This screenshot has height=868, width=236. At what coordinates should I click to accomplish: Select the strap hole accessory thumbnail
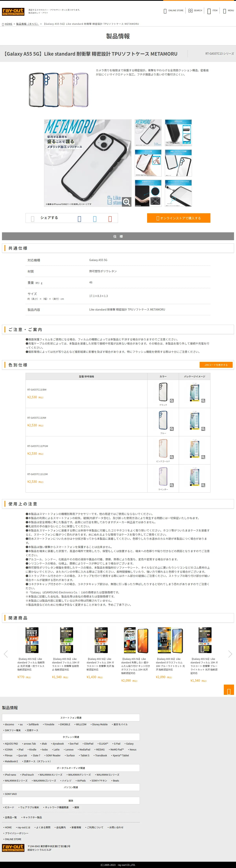click(178, 193)
